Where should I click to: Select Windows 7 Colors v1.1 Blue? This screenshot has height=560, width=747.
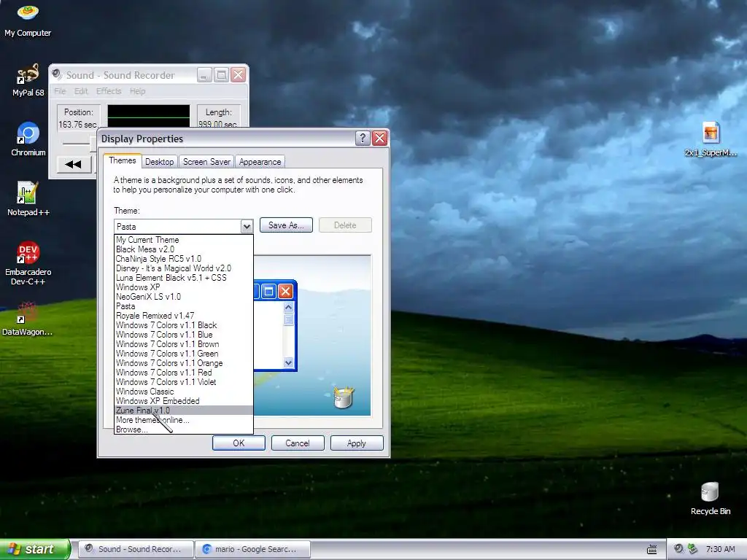[x=183, y=335]
